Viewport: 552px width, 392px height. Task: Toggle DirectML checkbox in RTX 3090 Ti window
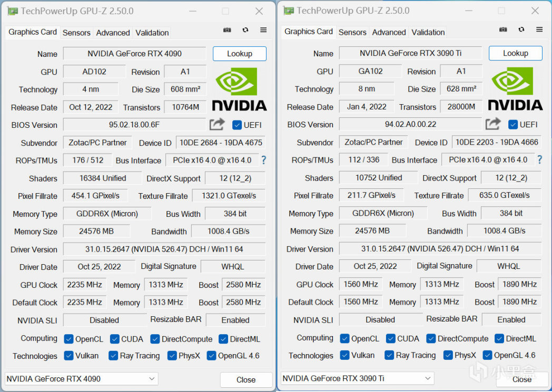tap(499, 338)
